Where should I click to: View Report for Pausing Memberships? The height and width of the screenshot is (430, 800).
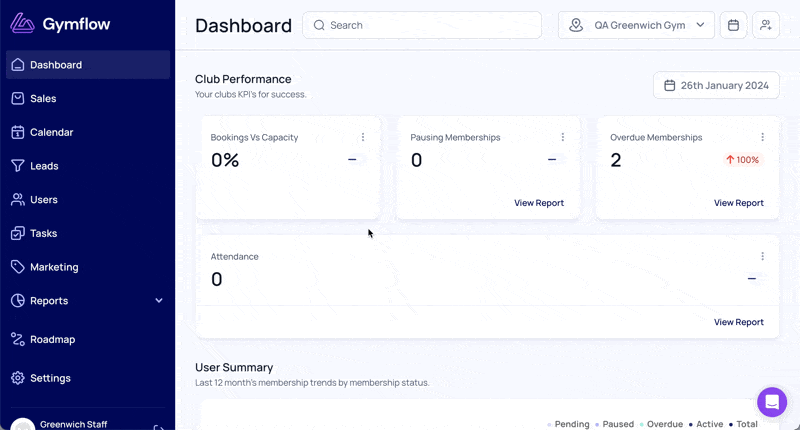(539, 203)
